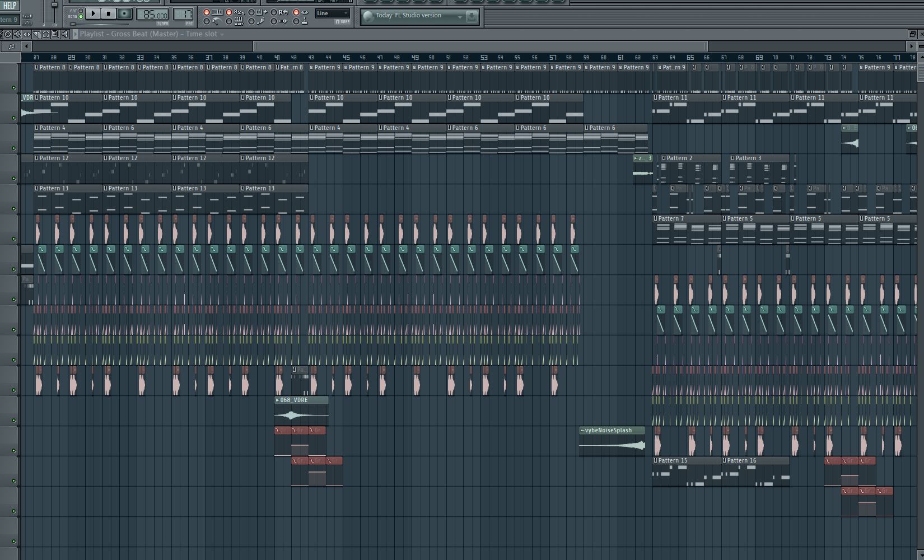Screen dimensions: 924x560
Task: Select the Slice tool in playlist toolbar
Action: [36, 34]
